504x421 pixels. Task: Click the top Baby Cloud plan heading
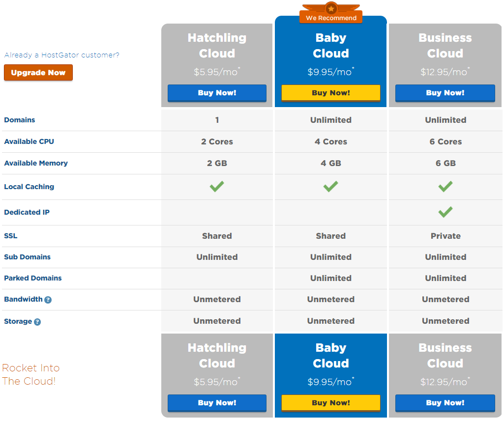[331, 46]
